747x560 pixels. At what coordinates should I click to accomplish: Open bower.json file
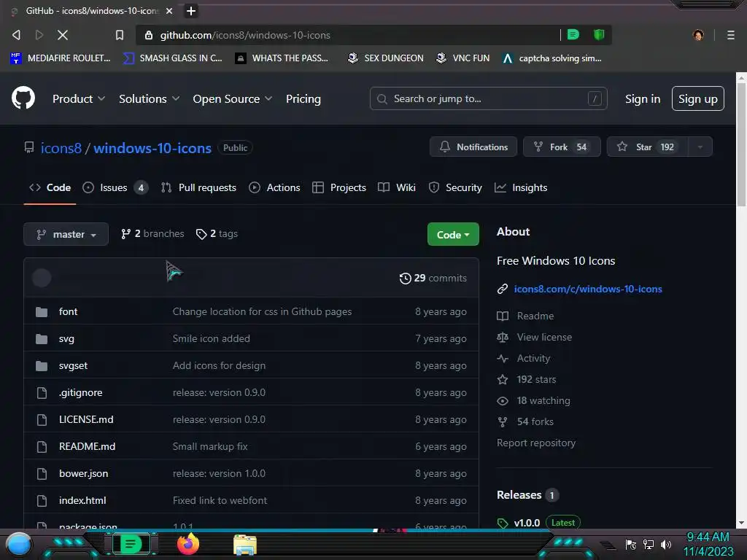pyautogui.click(x=83, y=473)
